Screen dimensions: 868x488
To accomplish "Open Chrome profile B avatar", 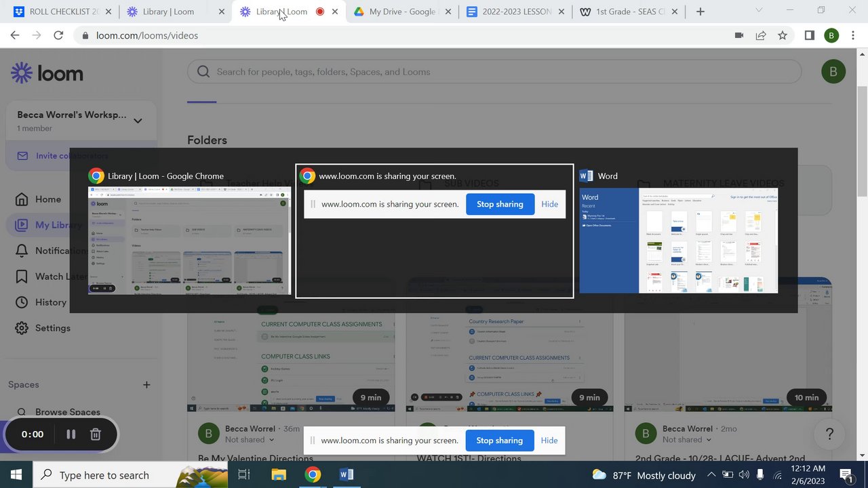I will click(x=831, y=35).
